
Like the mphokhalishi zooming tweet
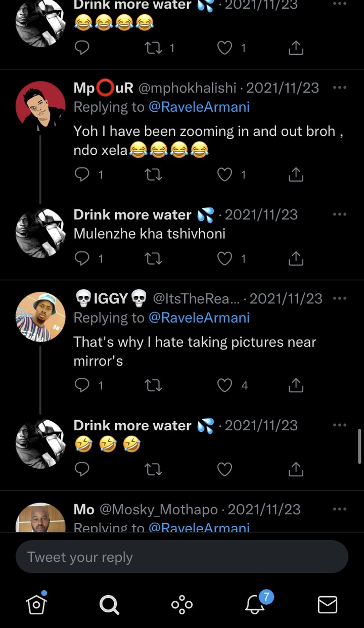[x=224, y=175]
